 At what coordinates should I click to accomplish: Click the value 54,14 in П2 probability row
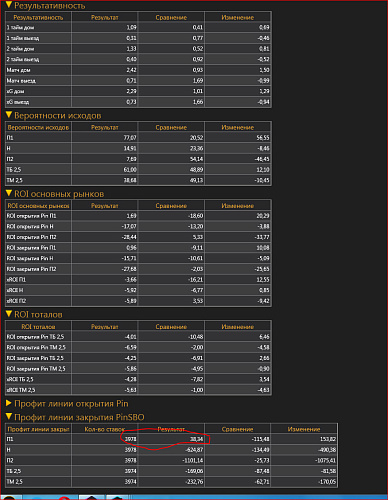pos(196,159)
